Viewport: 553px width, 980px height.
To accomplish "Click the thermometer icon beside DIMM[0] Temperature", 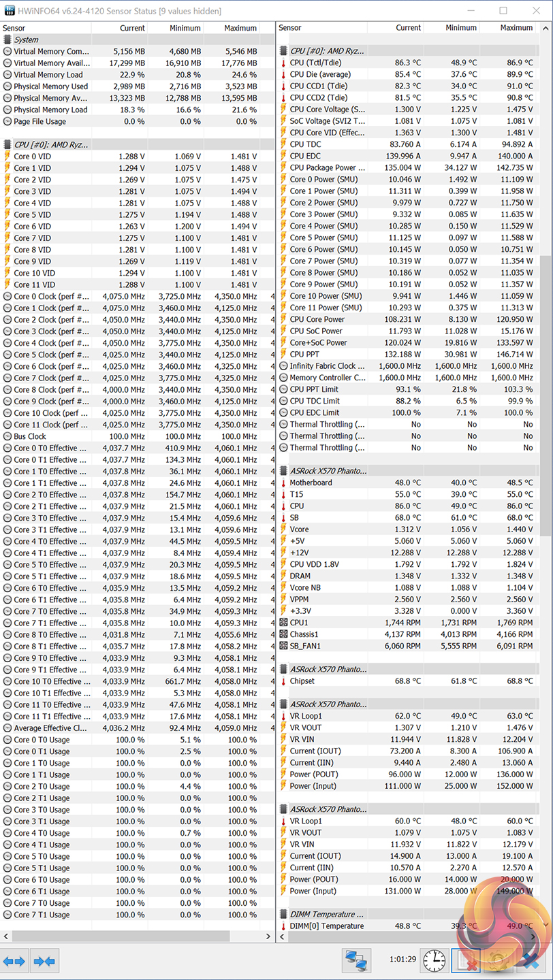I will [283, 926].
